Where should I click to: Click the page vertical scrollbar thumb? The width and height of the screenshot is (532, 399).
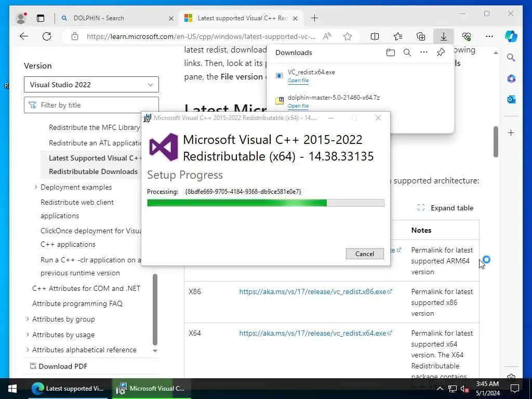(496, 142)
